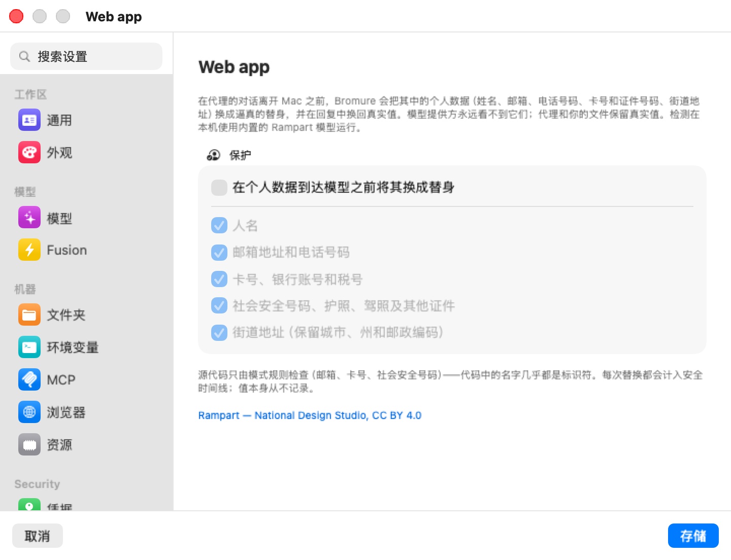
Task: Toggle 邮箱地址和电话号码 checkbox
Action: point(219,252)
